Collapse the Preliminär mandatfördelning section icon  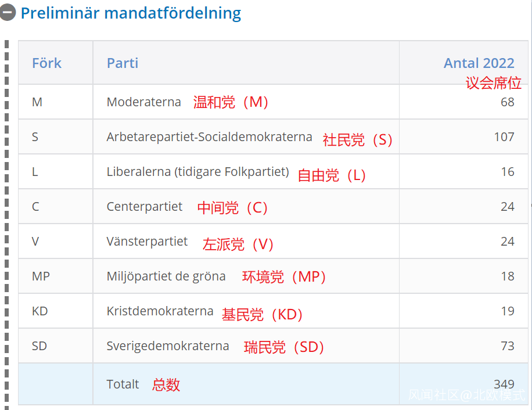(8, 12)
